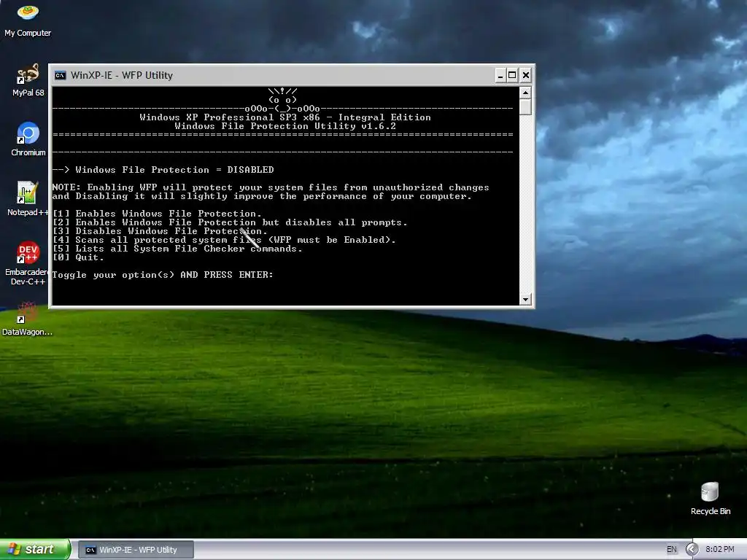The width and height of the screenshot is (747, 560).
Task: Maximize the WFP Utility window
Action: (512, 75)
